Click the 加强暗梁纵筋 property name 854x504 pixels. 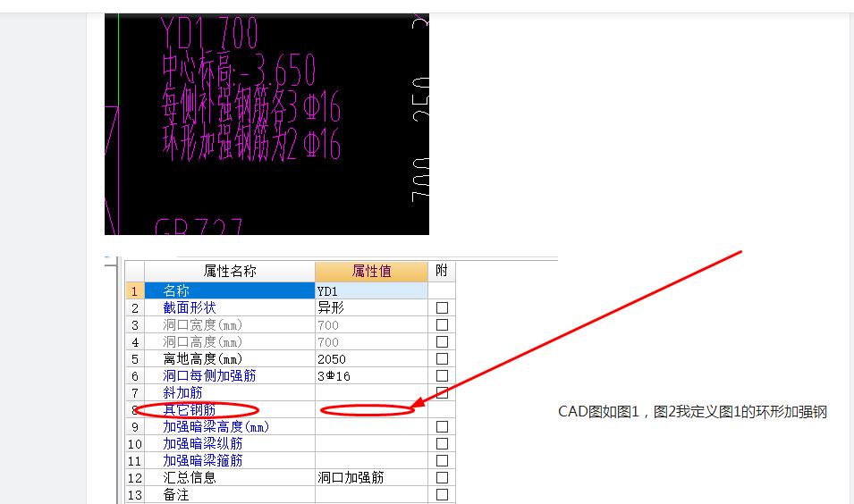tap(203, 443)
